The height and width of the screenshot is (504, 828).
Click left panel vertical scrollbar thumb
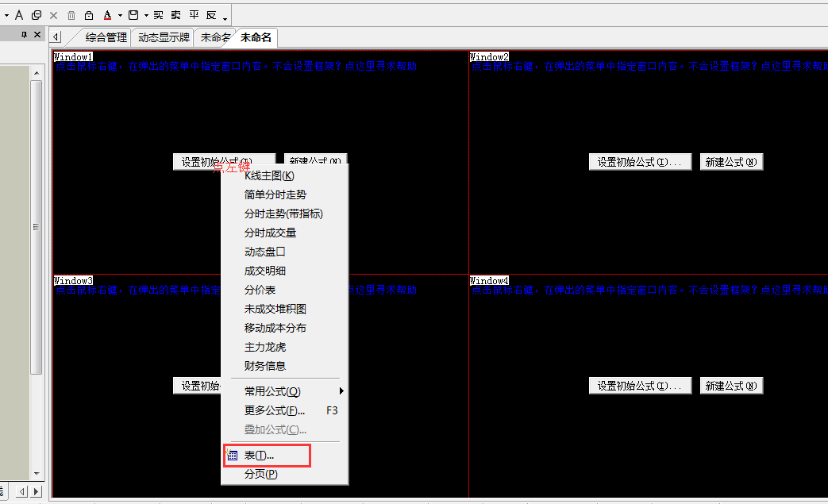tap(37, 228)
